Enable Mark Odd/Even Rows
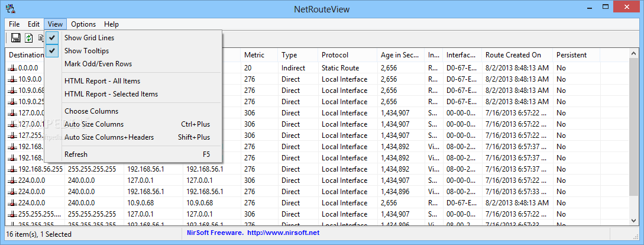The image size is (644, 245). coord(134,64)
